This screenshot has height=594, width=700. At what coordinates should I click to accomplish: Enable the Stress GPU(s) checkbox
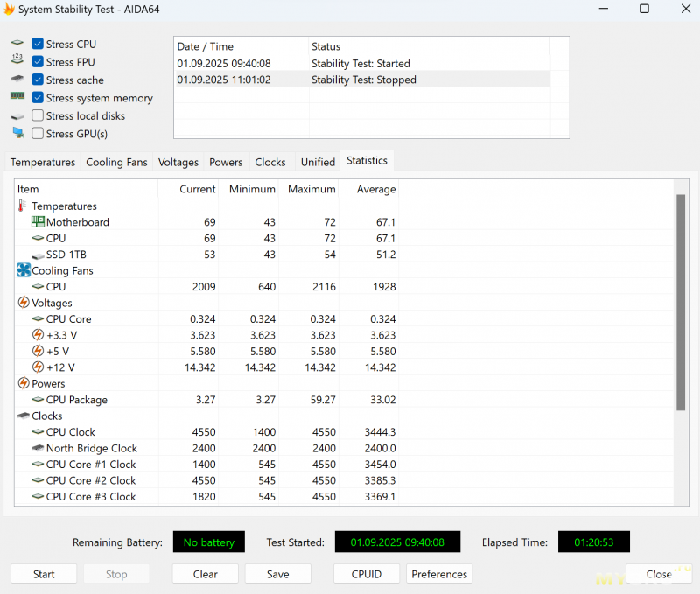point(38,134)
